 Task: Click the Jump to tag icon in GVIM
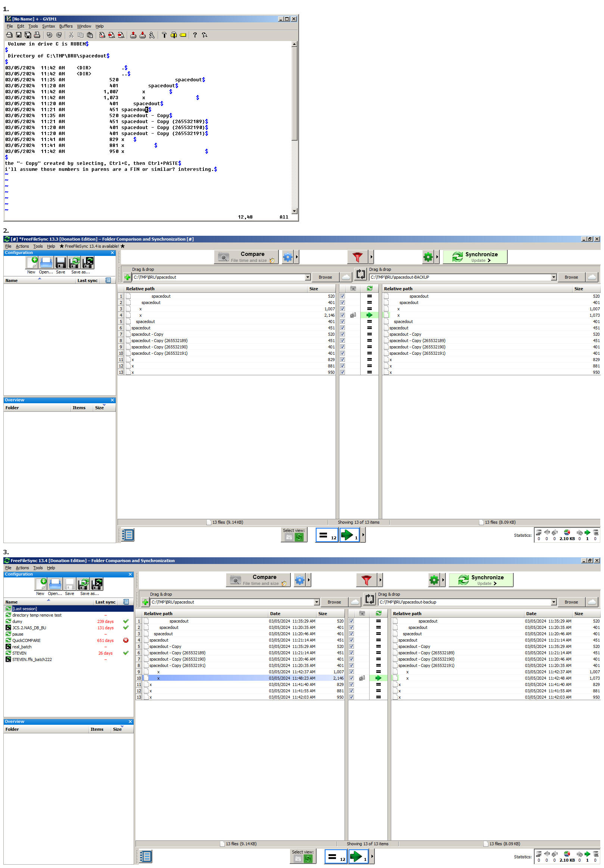tap(183, 35)
